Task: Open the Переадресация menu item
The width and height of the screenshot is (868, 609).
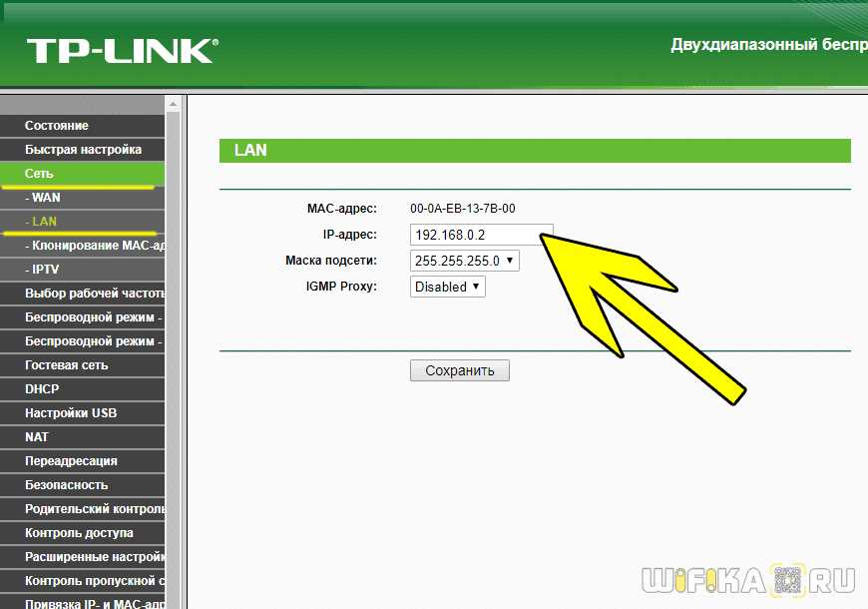Action: click(83, 460)
